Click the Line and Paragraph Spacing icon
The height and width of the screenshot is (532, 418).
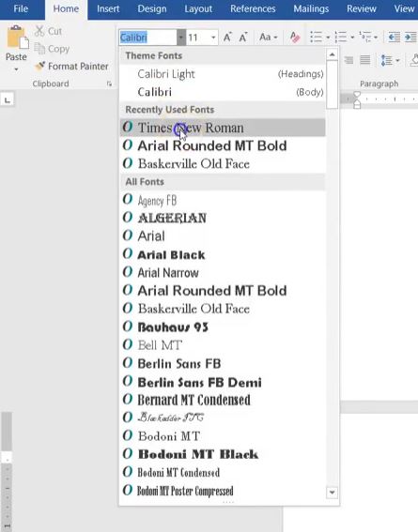(x=386, y=60)
